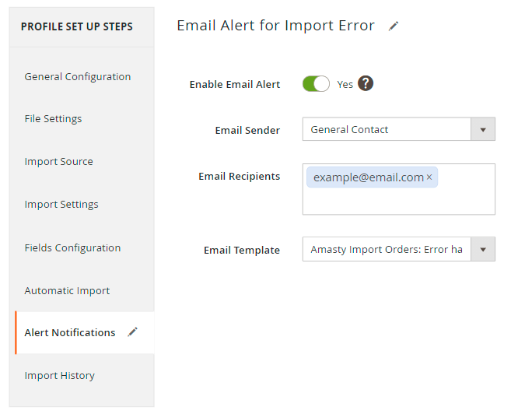The height and width of the screenshot is (414, 532).
Task: Click the Profile Set Up Steps header
Action: click(x=77, y=26)
